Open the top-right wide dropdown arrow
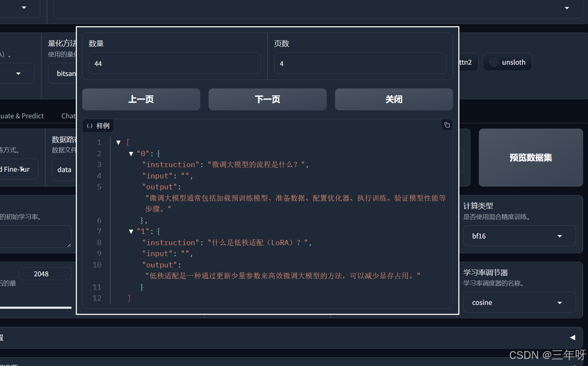The width and height of the screenshot is (588, 366). 567,8
